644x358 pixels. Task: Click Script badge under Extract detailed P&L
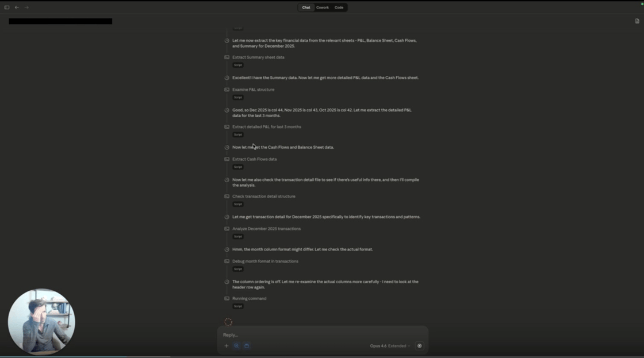[x=238, y=134]
